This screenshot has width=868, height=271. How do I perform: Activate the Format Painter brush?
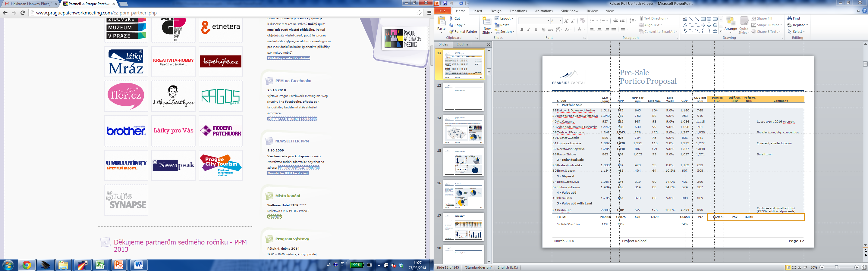tap(463, 32)
